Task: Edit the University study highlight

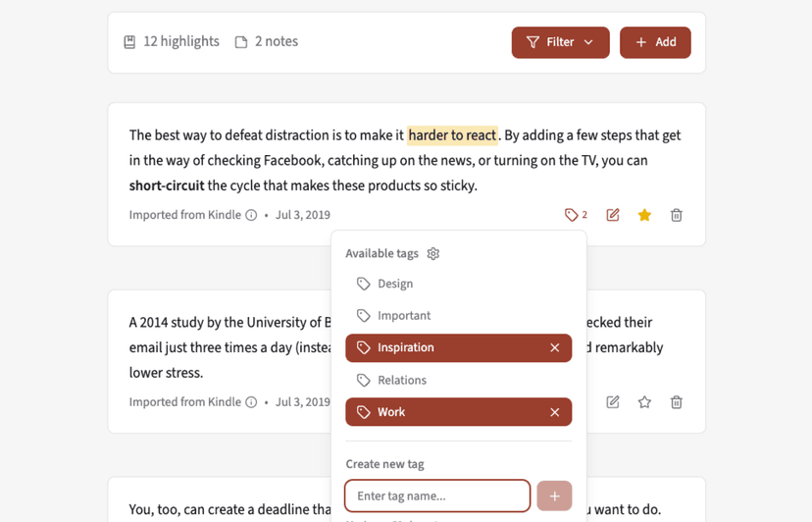Action: [x=613, y=401]
